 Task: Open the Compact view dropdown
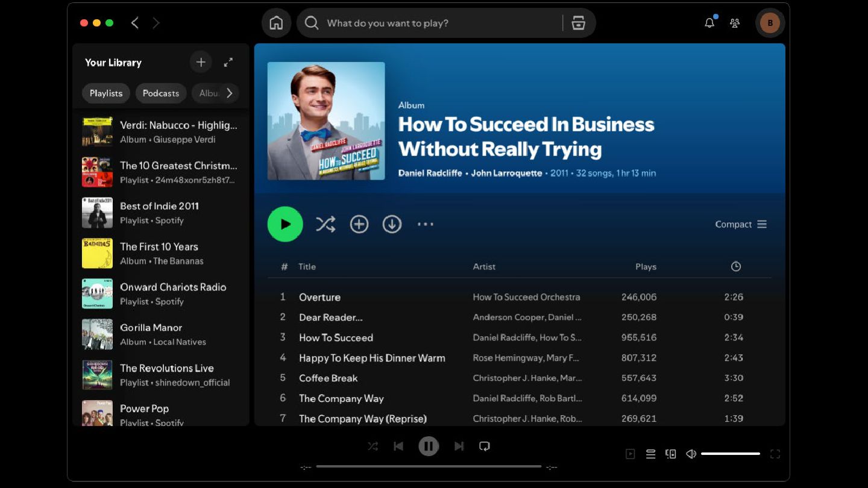click(741, 224)
